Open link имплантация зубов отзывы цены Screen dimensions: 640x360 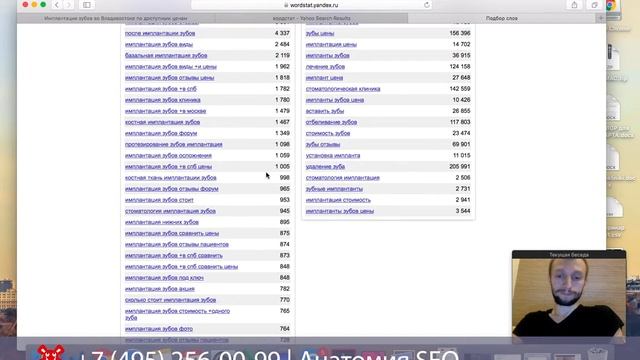[169, 78]
